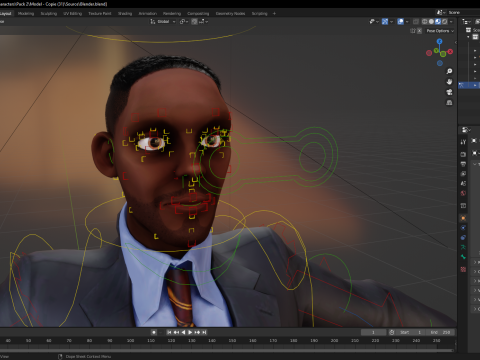Open the Pose Options dropdown
The width and height of the screenshot is (480, 360).
pyautogui.click(x=440, y=31)
